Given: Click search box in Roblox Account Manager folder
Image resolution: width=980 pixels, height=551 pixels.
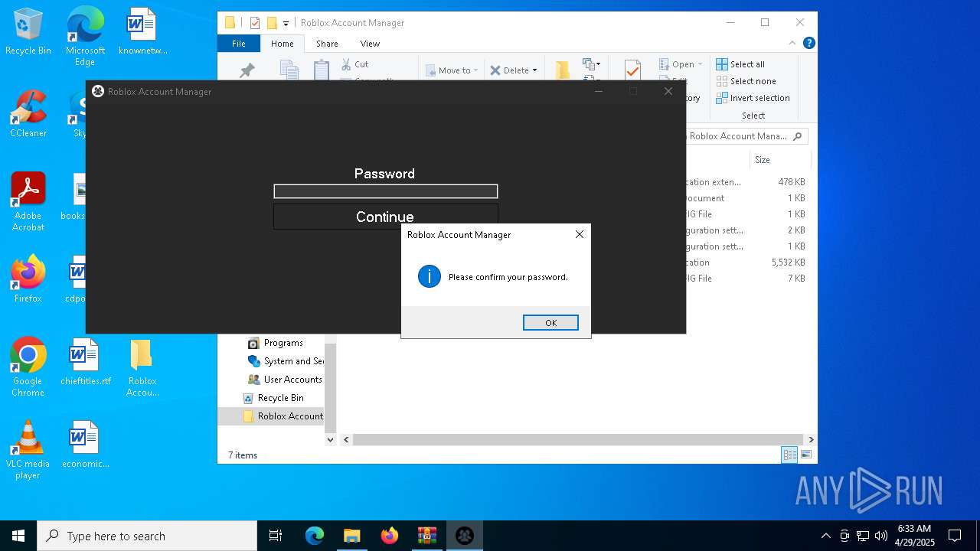Looking at the screenshot, I should pos(746,136).
